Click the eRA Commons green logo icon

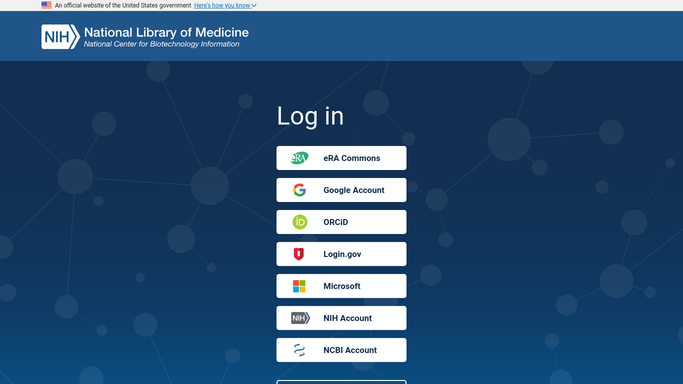299,158
